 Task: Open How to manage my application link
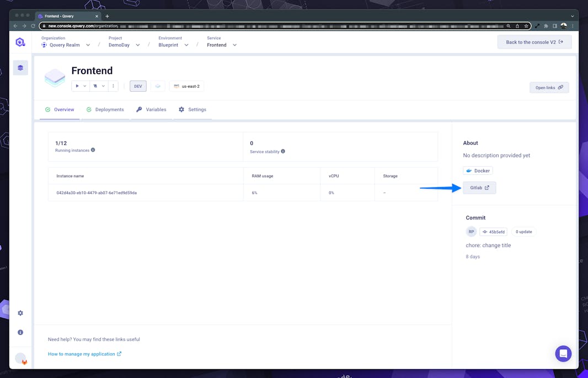click(84, 354)
